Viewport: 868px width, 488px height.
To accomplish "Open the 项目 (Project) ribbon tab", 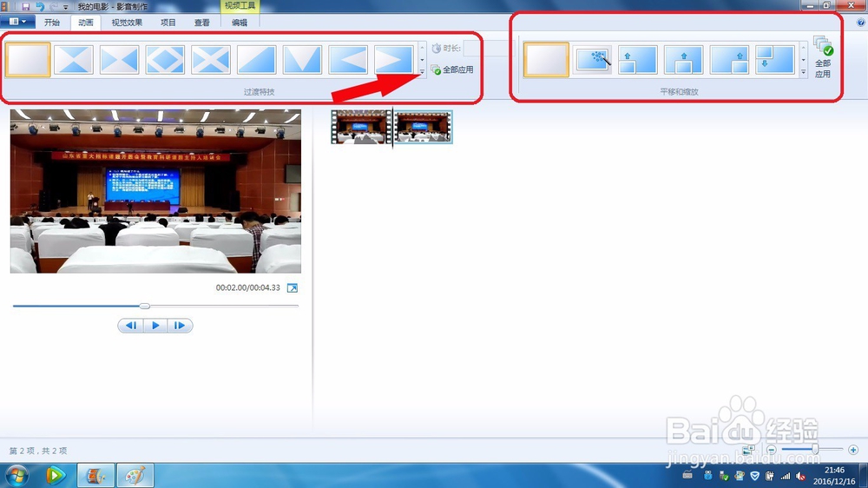I will 168,23.
